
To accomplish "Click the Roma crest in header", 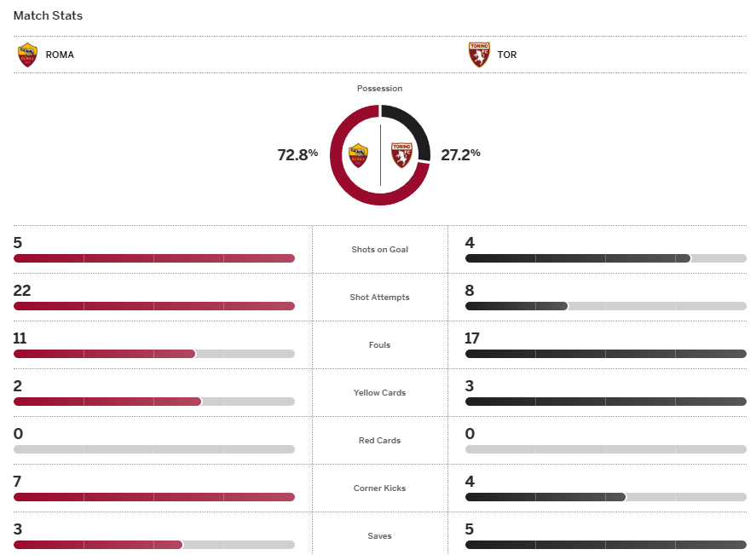I will (x=27, y=55).
